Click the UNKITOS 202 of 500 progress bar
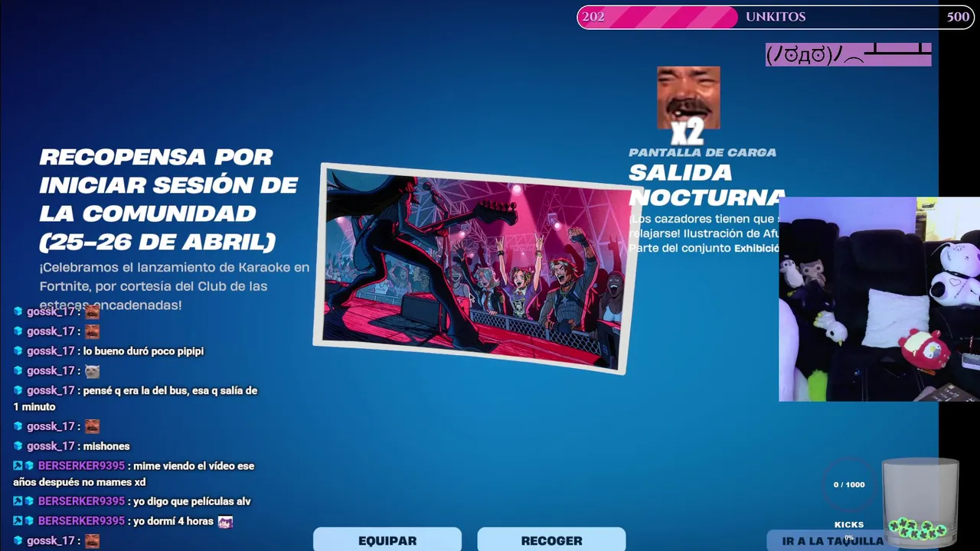This screenshot has height=551, width=980. (776, 17)
